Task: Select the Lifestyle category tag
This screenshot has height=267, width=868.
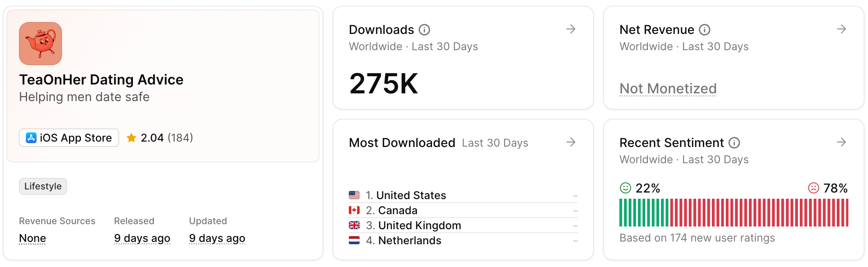Action: point(43,186)
